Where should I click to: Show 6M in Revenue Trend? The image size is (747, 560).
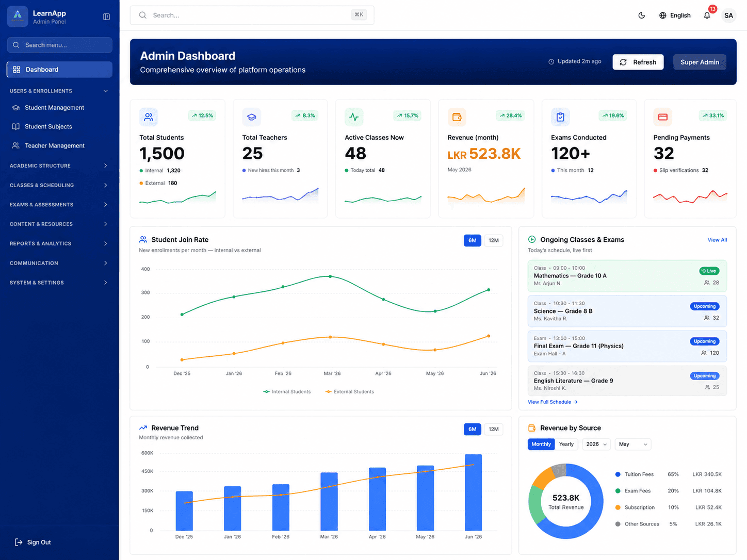473,430
